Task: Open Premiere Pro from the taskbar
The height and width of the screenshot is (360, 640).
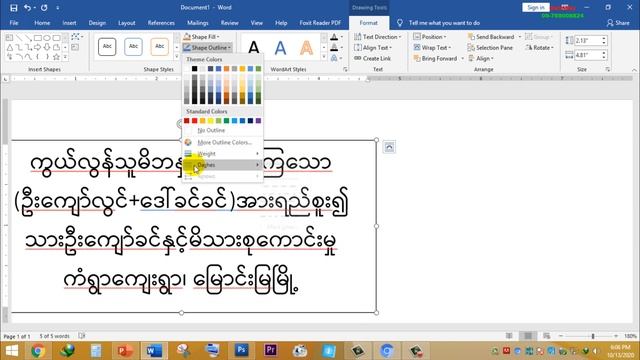Action: [x=270, y=350]
